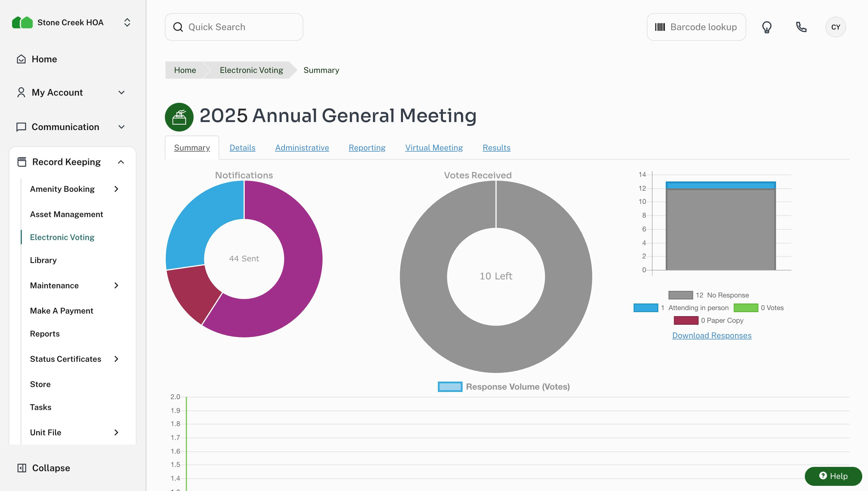Open the CY user avatar menu
This screenshot has height=491, width=868.
click(836, 27)
